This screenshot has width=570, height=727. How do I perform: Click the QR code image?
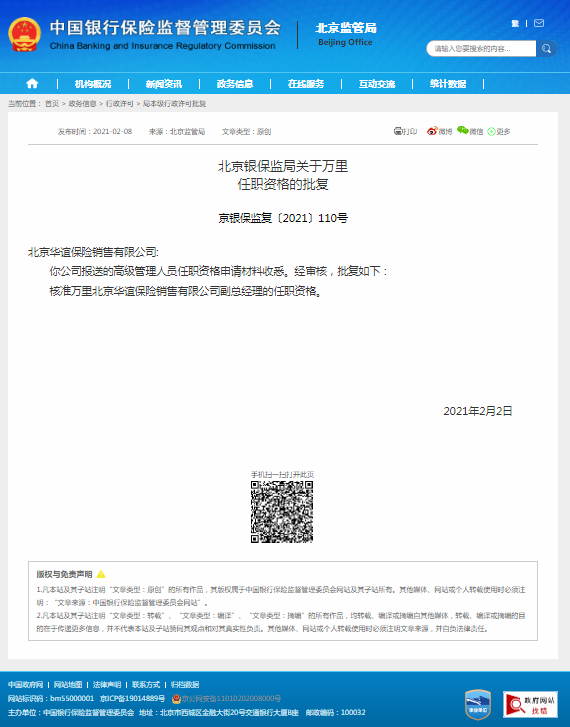[282, 512]
